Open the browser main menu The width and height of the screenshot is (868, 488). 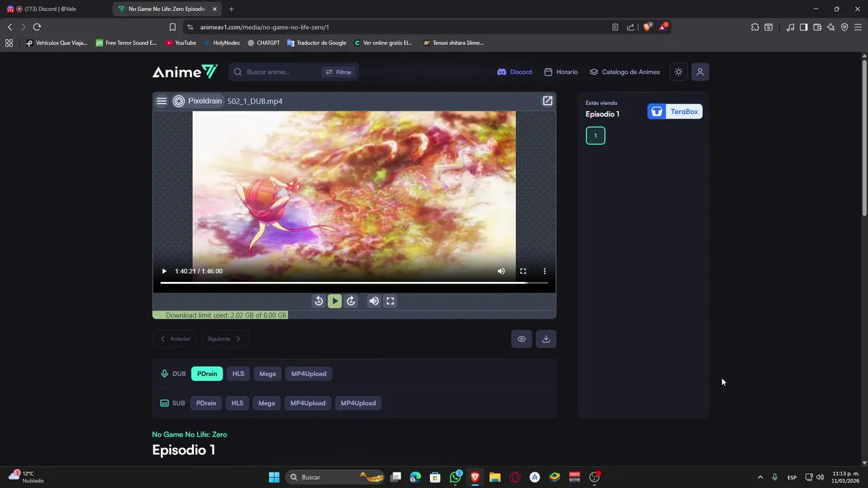pyautogui.click(x=858, y=27)
